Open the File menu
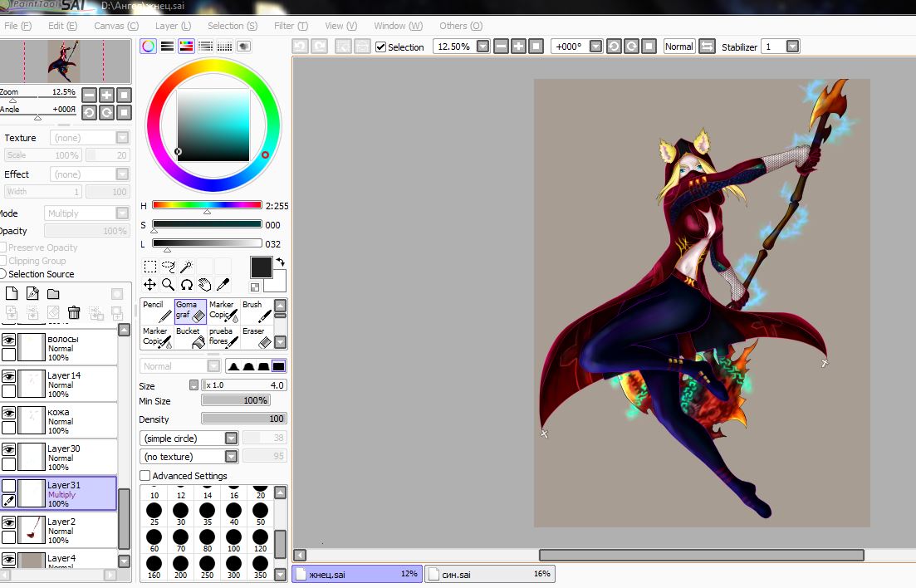Screen dimensions: 916x588 17,26
